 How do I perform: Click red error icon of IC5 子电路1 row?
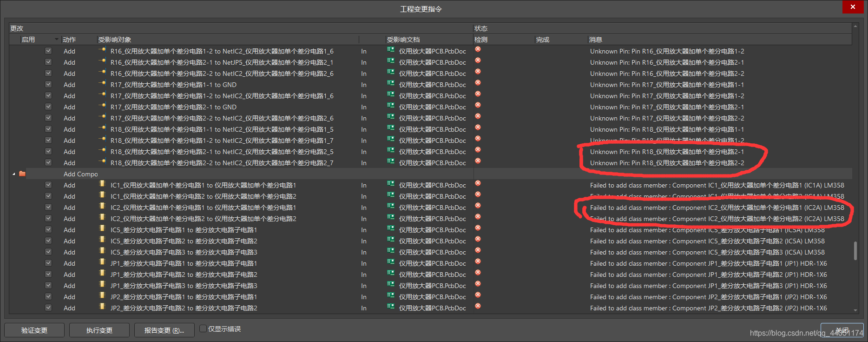(478, 228)
